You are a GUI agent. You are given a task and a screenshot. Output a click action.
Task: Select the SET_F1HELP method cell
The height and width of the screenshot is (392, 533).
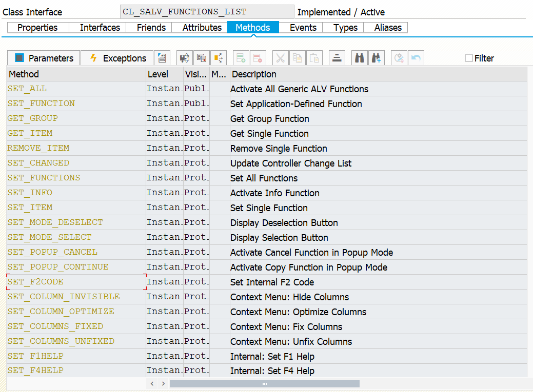coord(76,356)
